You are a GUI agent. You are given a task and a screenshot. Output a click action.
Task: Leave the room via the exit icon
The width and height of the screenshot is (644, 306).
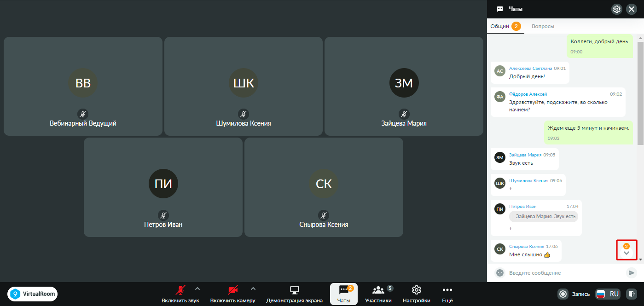pyautogui.click(x=631, y=294)
